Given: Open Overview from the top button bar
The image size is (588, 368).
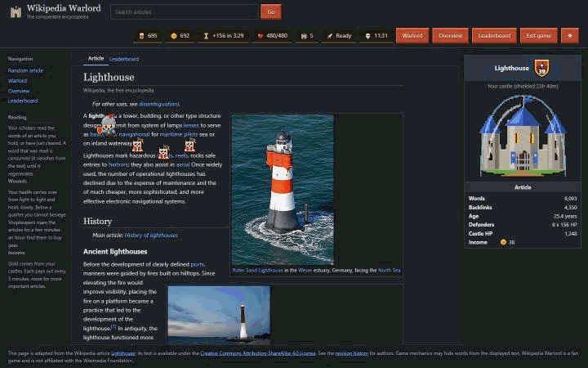Looking at the screenshot, I should tap(450, 36).
